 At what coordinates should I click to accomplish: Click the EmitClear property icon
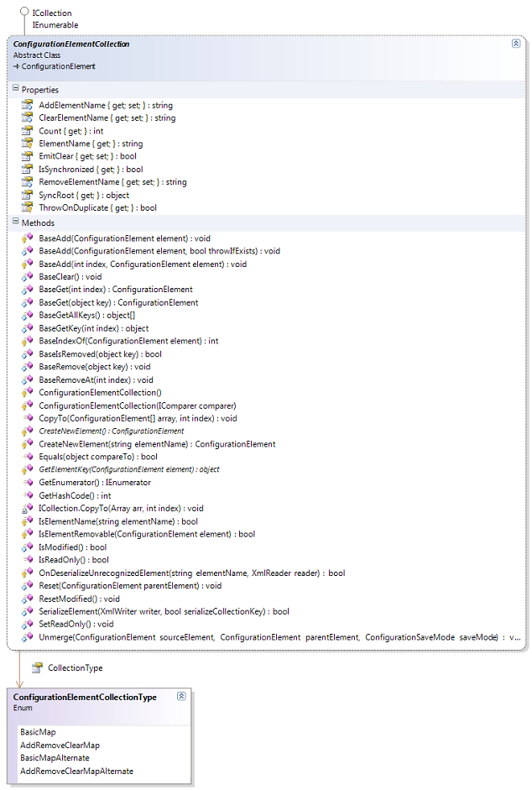point(27,156)
